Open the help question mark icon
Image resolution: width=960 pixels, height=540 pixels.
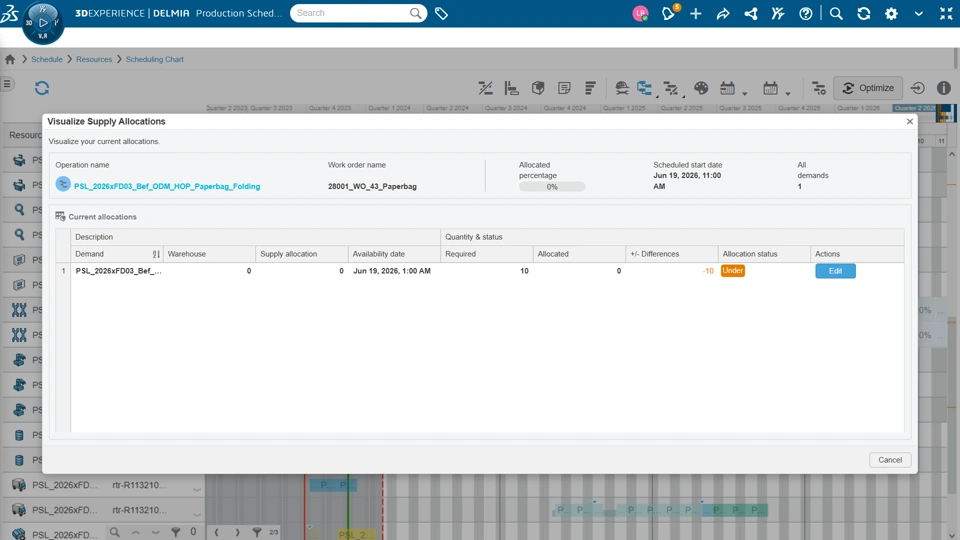coord(806,13)
